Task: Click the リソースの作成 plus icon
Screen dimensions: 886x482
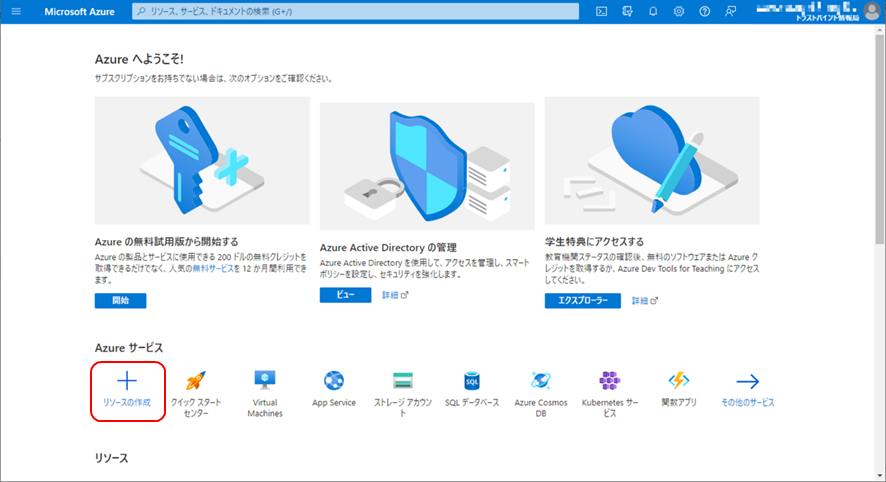Action: click(127, 381)
